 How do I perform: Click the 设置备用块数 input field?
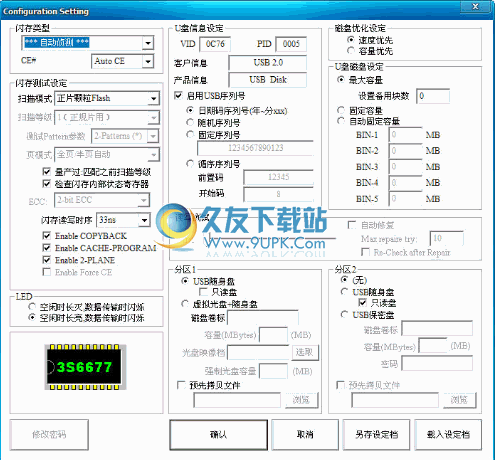pyautogui.click(x=433, y=96)
